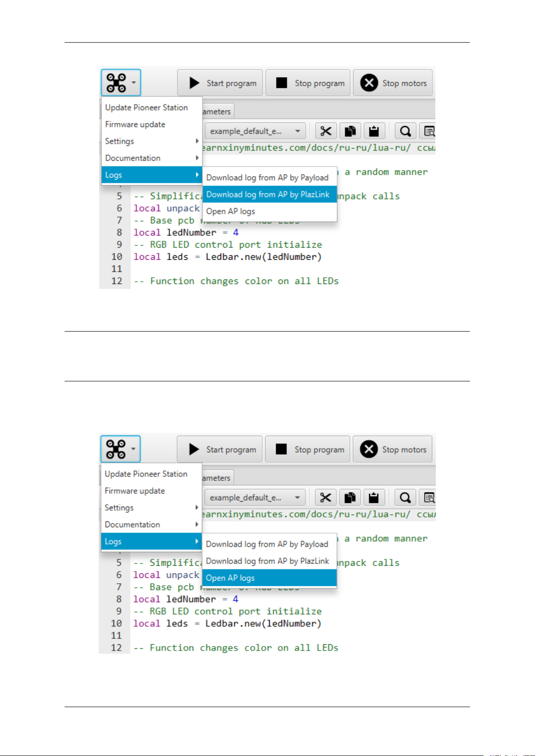The image size is (535, 756).
Task: Click highlighted Open AP logs in lower screenshot
Action: pyautogui.click(x=269, y=578)
